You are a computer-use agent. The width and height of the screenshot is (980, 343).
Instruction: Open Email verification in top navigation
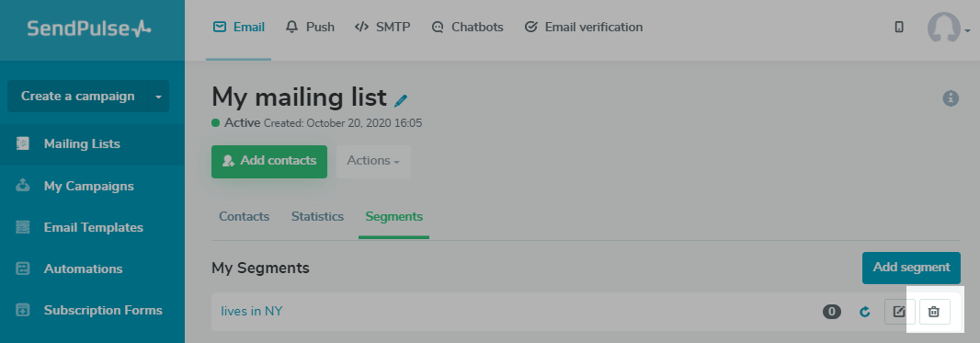584,28
